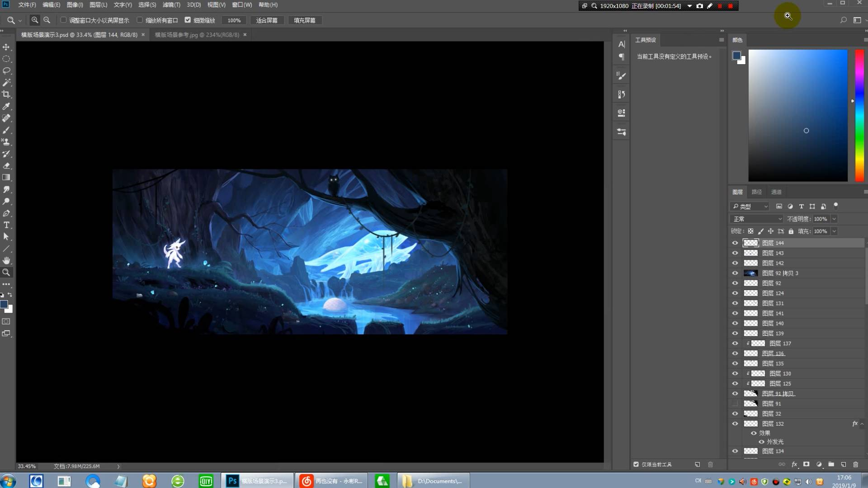Hide the 外发光 outer glow effect
The height and width of the screenshot is (488, 868).
click(762, 442)
